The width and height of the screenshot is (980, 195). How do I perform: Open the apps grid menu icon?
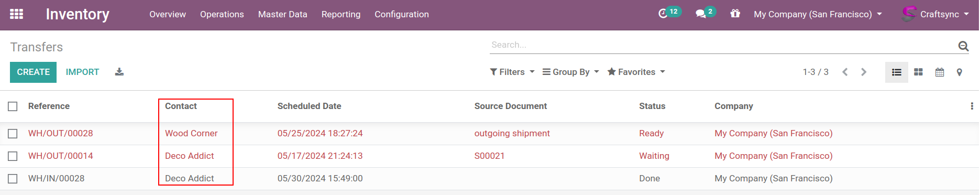pos(16,14)
